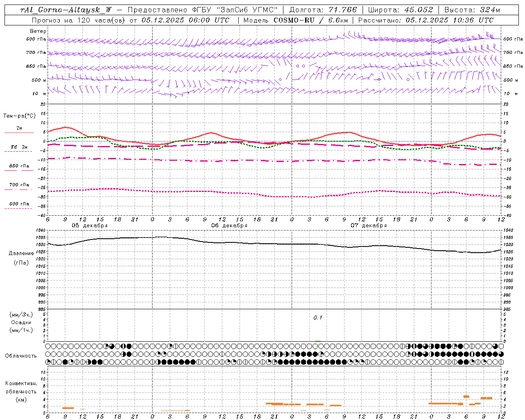
Task: Click '500 гПа' in the temperature legend
Action: (19, 204)
